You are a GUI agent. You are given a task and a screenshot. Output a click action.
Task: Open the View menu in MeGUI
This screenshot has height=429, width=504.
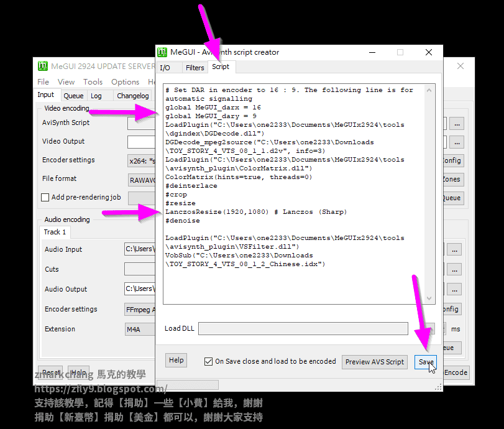66,82
